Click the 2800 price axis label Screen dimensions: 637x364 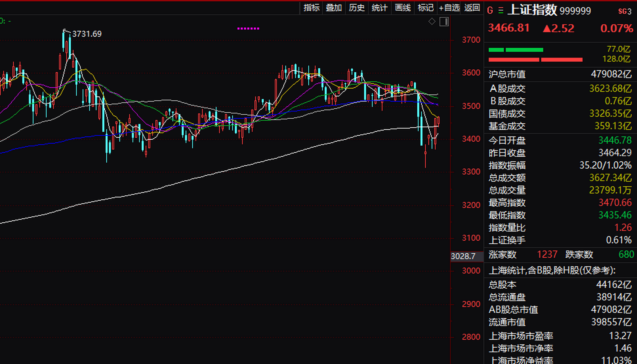pyautogui.click(x=471, y=337)
